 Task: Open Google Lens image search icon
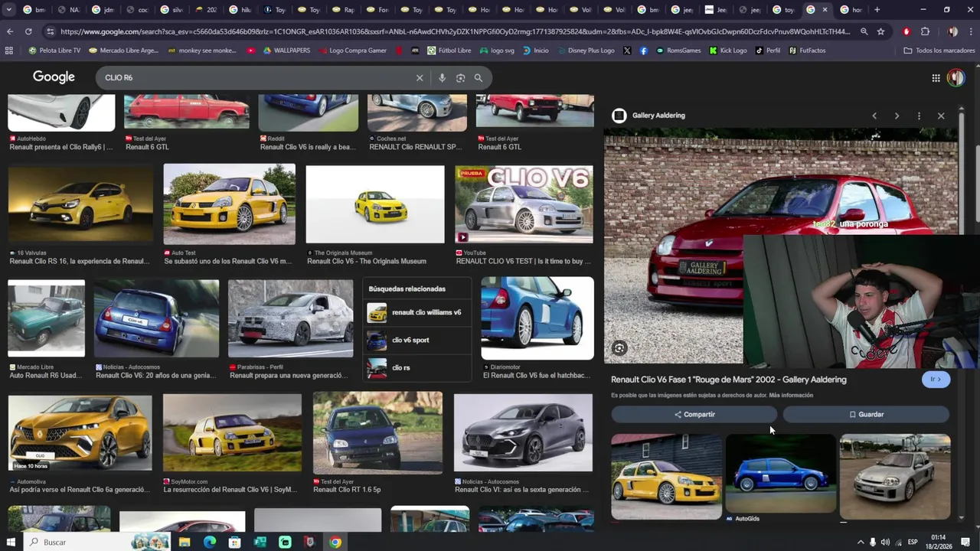460,77
